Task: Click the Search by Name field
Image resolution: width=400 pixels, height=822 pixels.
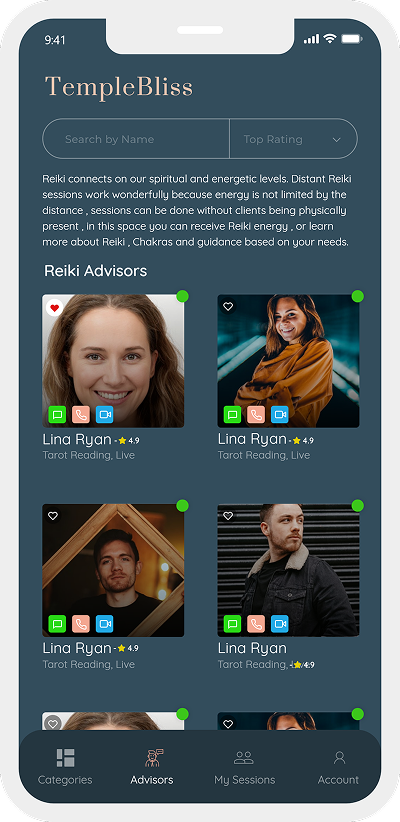Action: point(136,139)
